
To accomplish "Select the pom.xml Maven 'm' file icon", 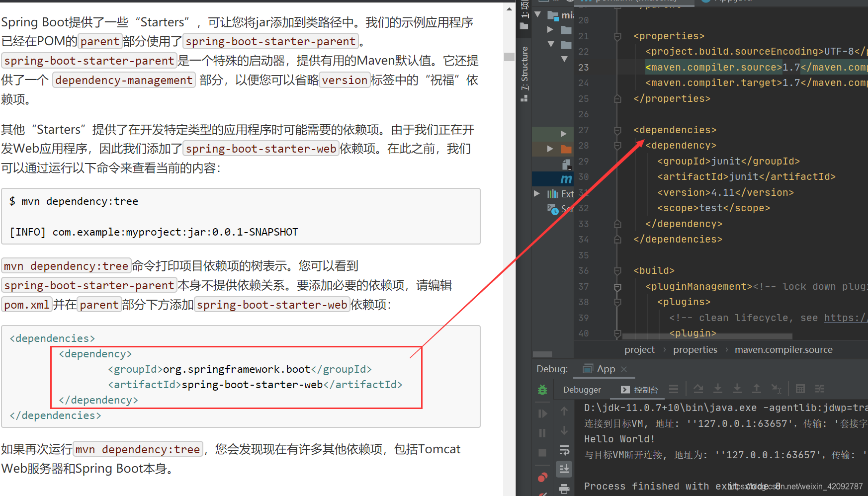I will (566, 179).
